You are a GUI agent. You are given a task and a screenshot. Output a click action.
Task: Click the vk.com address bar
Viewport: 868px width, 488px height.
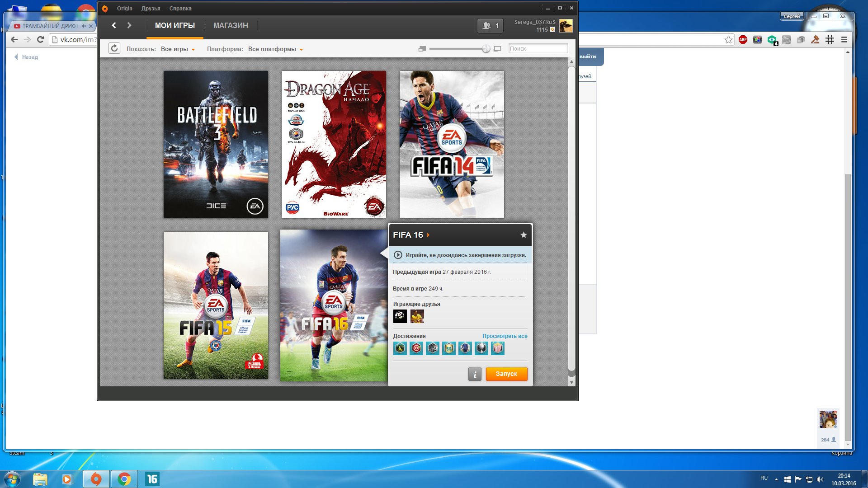click(74, 40)
